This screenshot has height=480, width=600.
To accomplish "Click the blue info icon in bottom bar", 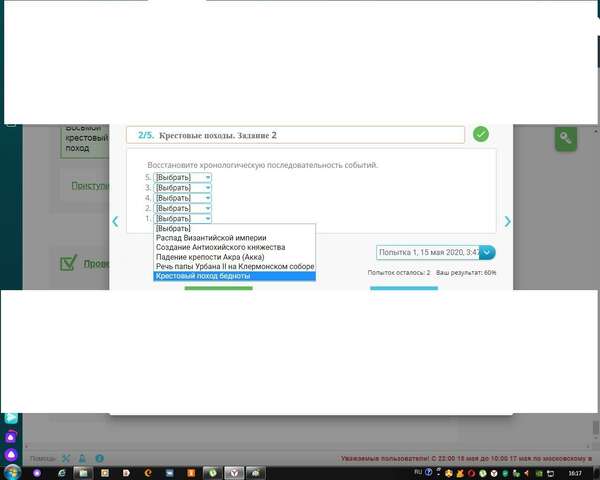I will (x=99, y=458).
